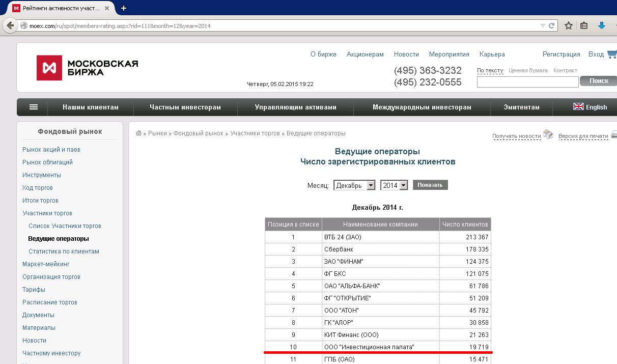Click the Сбербанк table cell

pyautogui.click(x=381, y=249)
